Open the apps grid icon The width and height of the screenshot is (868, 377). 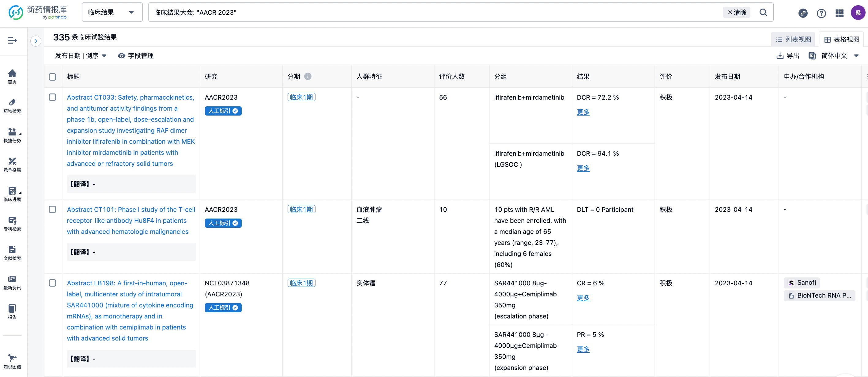coord(839,13)
